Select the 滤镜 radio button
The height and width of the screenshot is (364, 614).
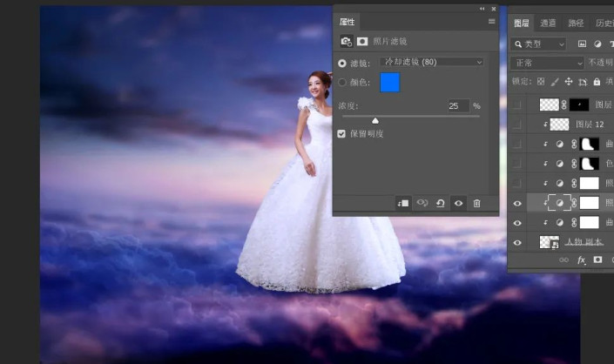click(x=342, y=63)
